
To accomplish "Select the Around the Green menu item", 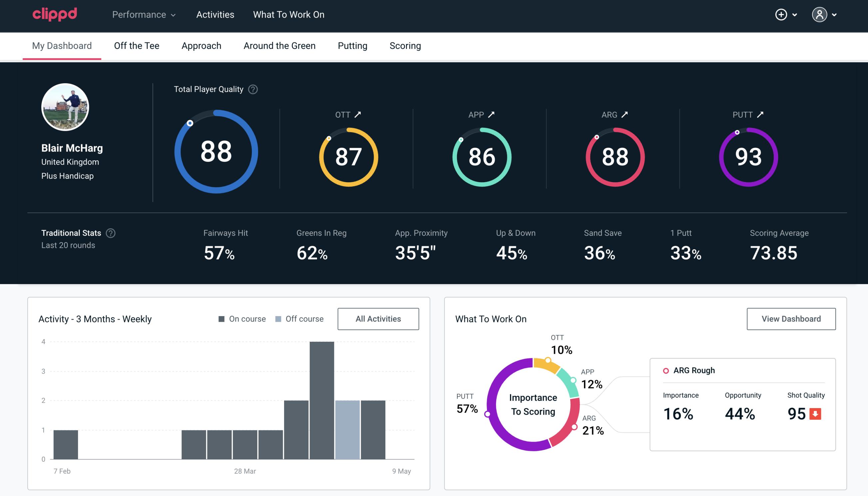I will 279,45.
